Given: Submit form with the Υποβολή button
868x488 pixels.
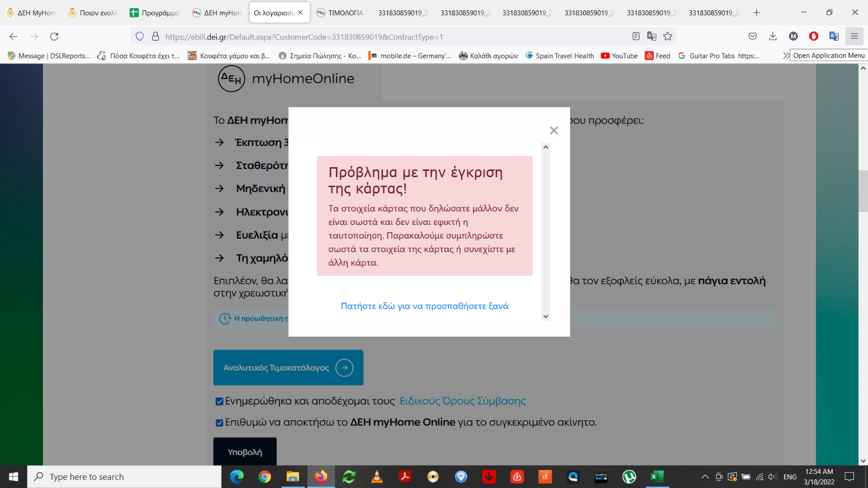Looking at the screenshot, I should [x=245, y=452].
